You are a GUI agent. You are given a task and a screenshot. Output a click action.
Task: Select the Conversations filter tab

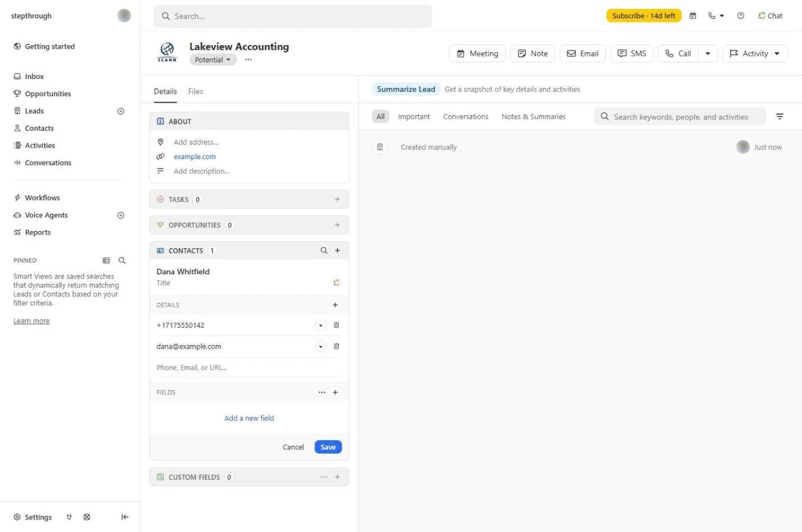click(466, 117)
